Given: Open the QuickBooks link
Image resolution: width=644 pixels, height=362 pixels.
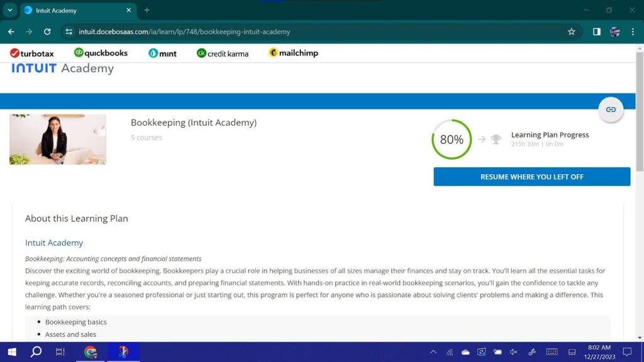Looking at the screenshot, I should coord(101,53).
